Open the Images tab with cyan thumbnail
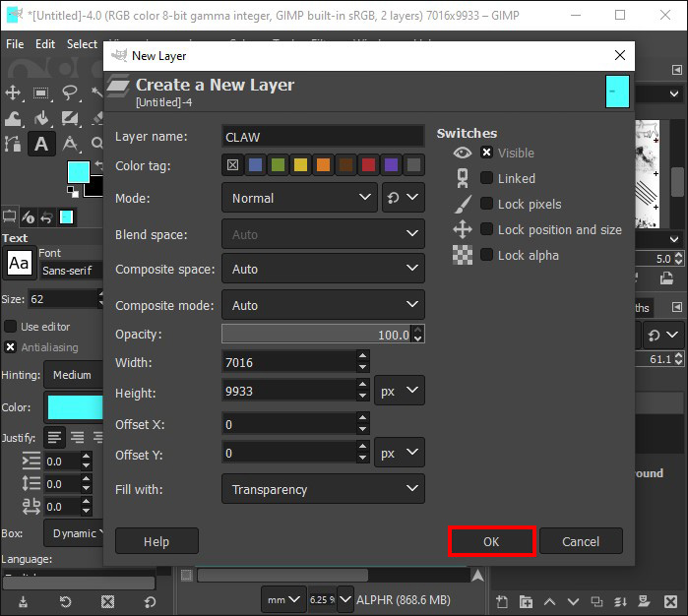Screen dimensions: 688x616 coord(66,216)
